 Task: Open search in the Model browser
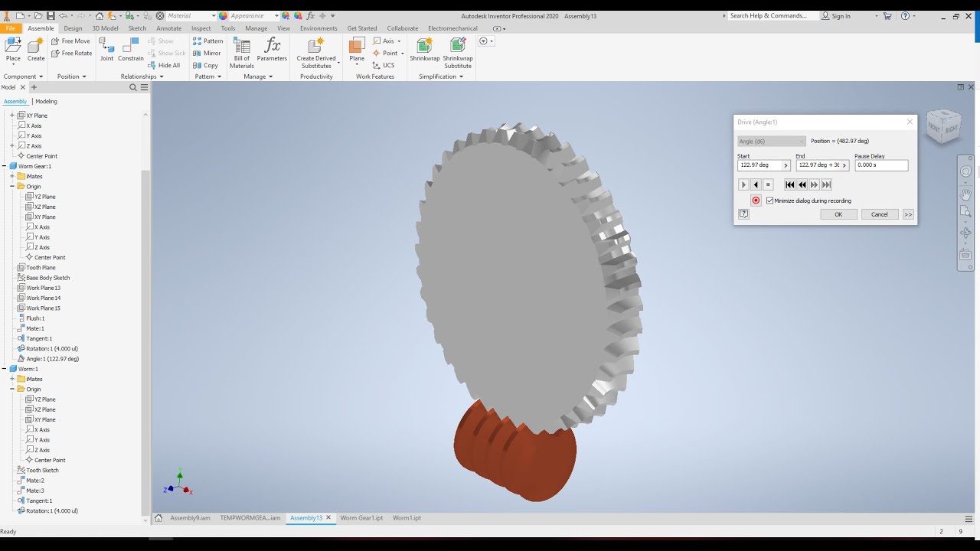click(133, 87)
